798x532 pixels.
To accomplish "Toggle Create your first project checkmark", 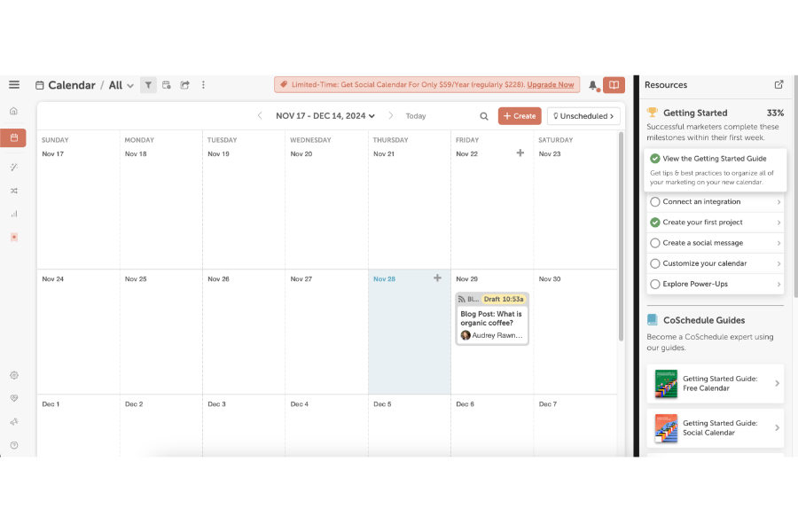I will 655,223.
